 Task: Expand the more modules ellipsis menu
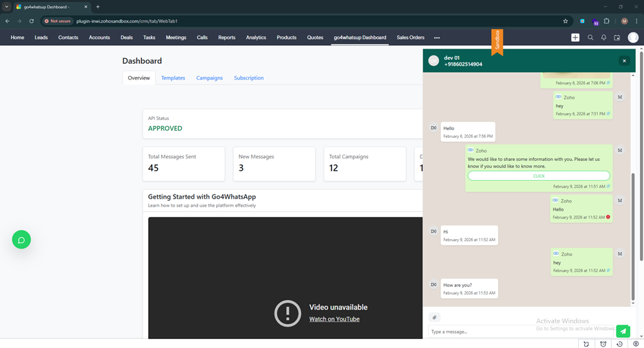437,38
